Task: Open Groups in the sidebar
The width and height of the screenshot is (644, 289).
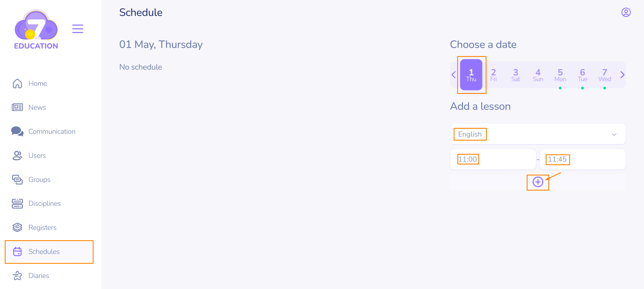Action: click(39, 180)
